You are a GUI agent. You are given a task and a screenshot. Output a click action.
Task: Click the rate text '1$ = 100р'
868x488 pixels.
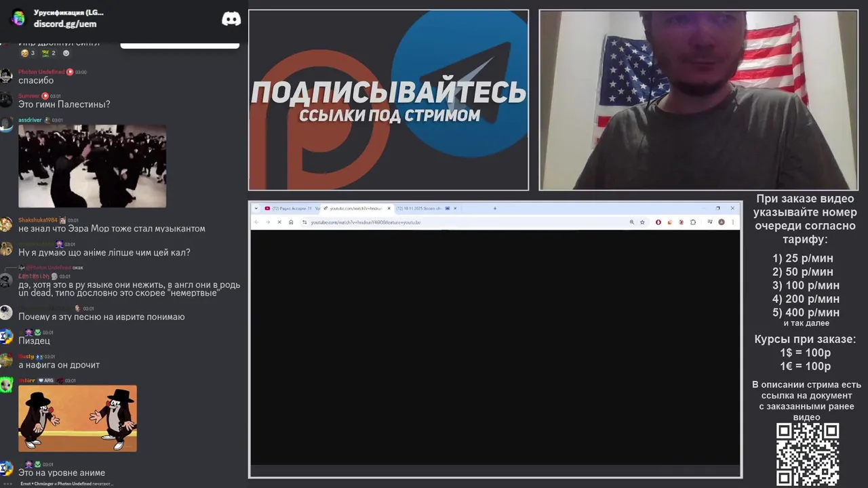pyautogui.click(x=805, y=352)
